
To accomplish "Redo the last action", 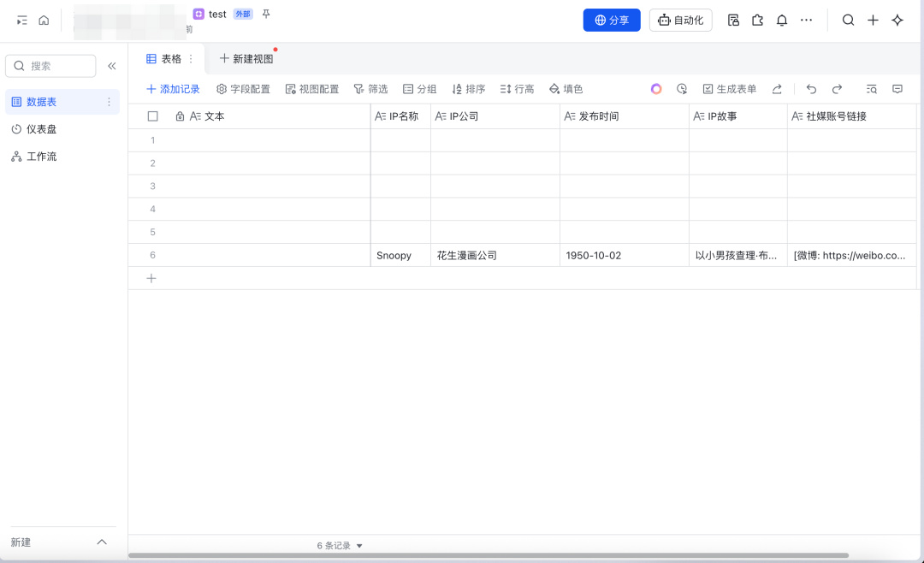I will [837, 89].
